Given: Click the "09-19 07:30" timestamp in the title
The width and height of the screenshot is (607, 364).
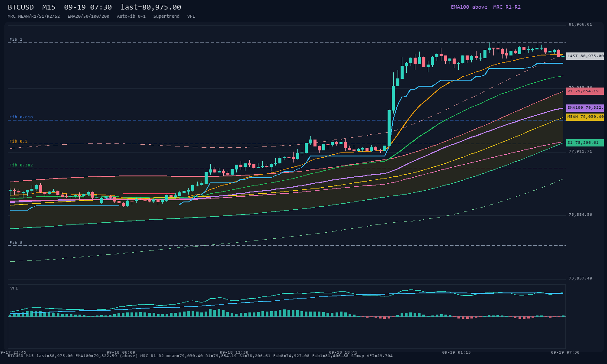Looking at the screenshot, I should [88, 7].
